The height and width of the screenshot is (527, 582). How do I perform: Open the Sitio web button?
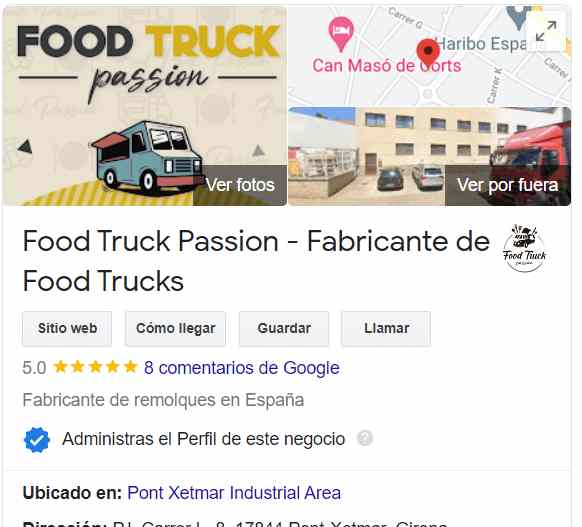click(67, 328)
